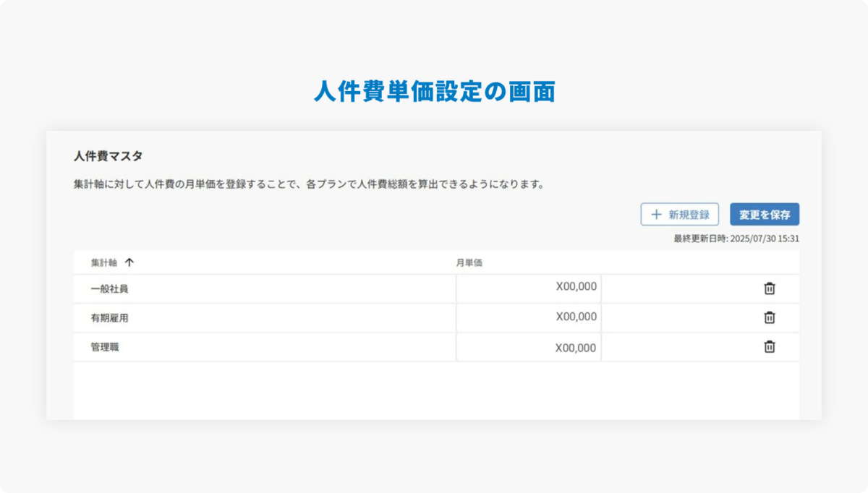
Task: Select the 一般社員 row label
Action: [x=109, y=289]
